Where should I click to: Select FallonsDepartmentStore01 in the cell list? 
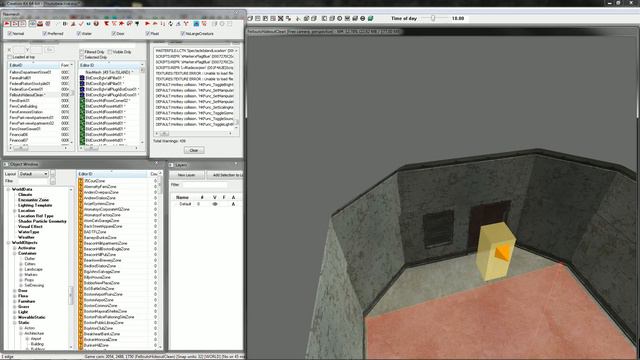coord(31,72)
